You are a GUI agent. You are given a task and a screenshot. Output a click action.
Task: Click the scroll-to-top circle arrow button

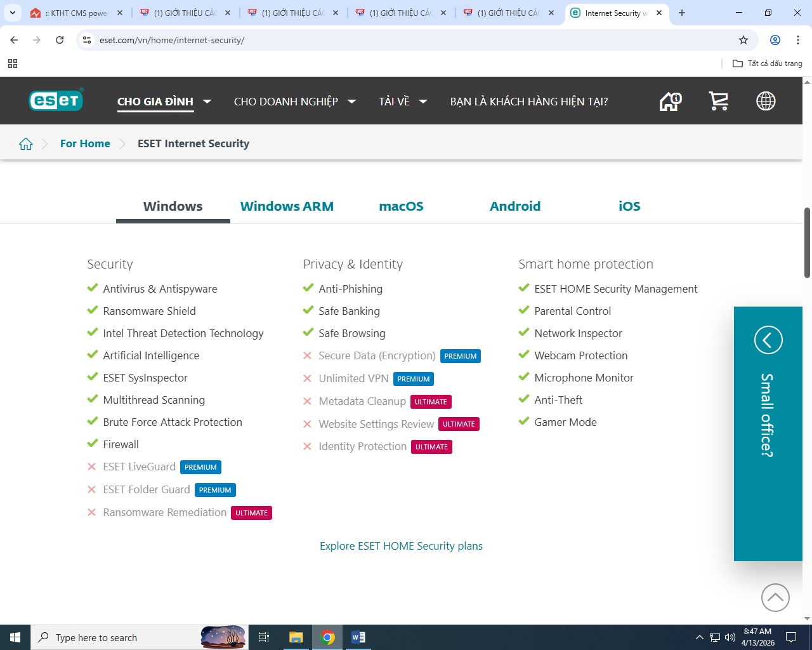pyautogui.click(x=775, y=597)
